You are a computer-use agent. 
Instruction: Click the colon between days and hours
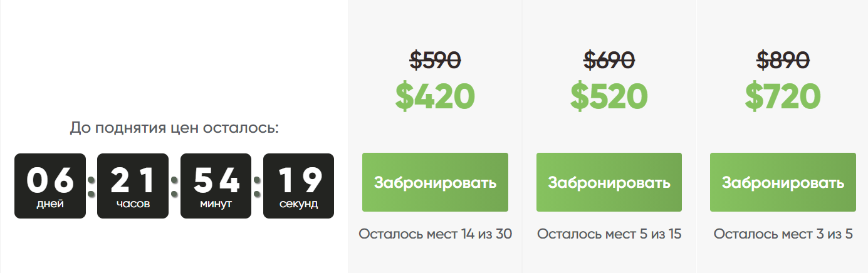click(92, 187)
